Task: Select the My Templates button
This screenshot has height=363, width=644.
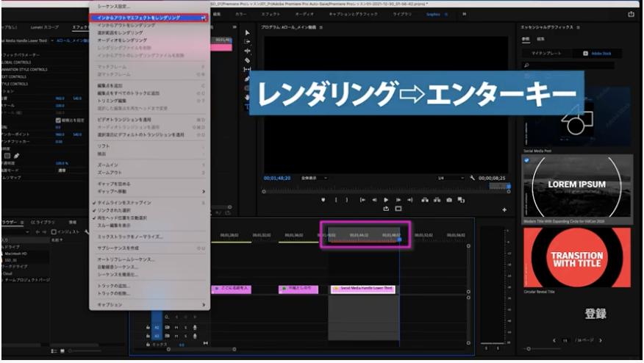Action: [x=545, y=54]
